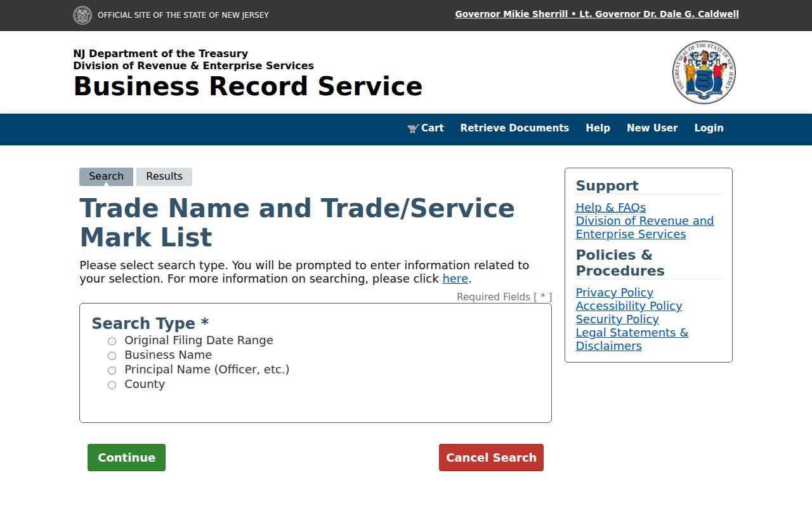
Task: Choose Principal Name (Officer, etc.) option
Action: point(112,370)
